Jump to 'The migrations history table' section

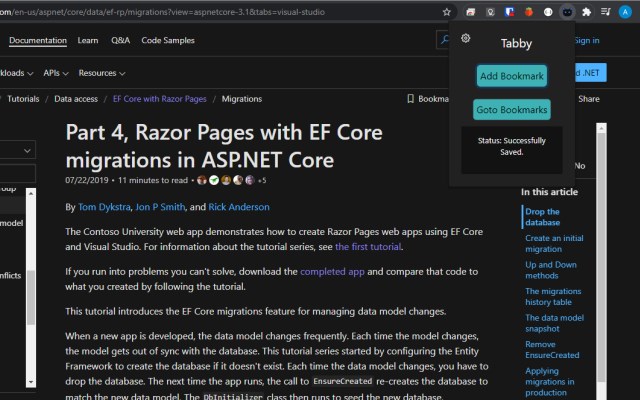tap(553, 296)
